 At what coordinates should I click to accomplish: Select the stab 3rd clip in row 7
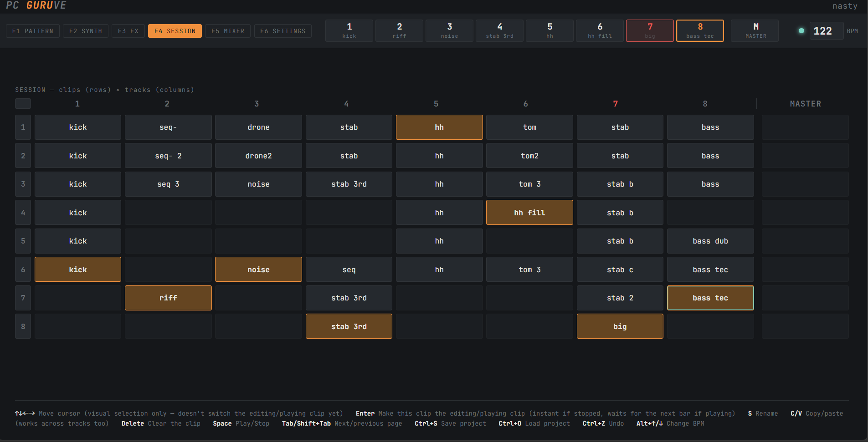(349, 298)
